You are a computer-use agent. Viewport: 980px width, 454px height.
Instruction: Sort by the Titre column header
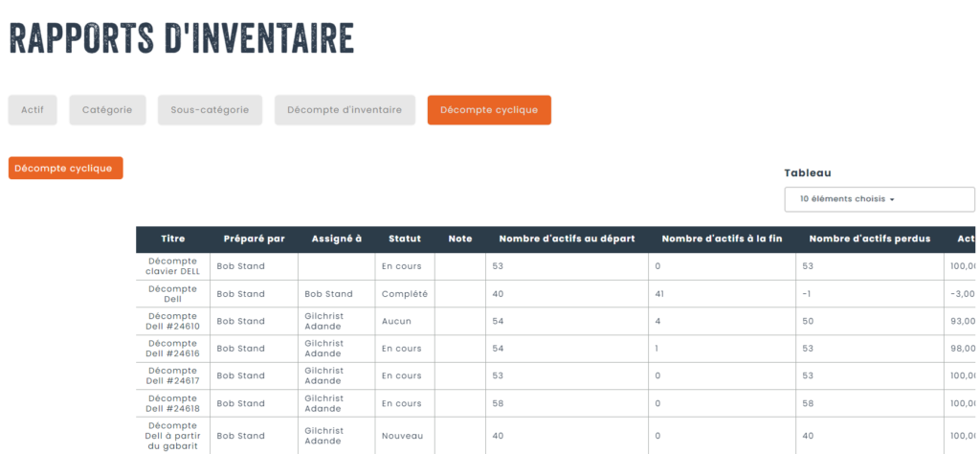(173, 239)
